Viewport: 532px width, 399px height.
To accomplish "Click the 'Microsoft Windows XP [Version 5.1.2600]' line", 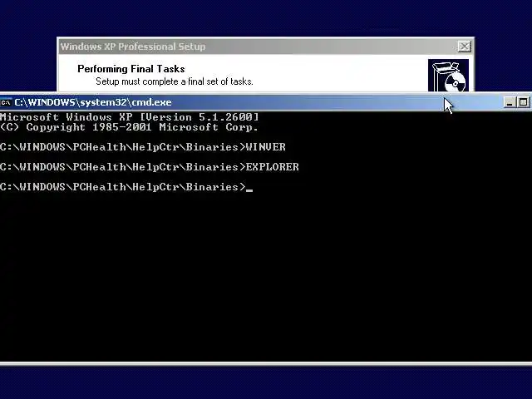I will click(x=130, y=117).
